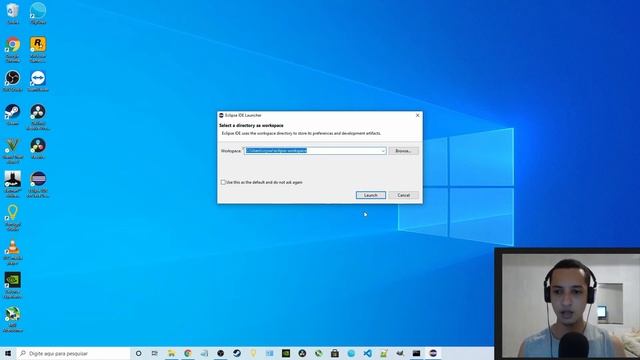The image size is (640, 360).
Task: Open the black terminal window taskbar icon
Action: pyautogui.click(x=416, y=353)
